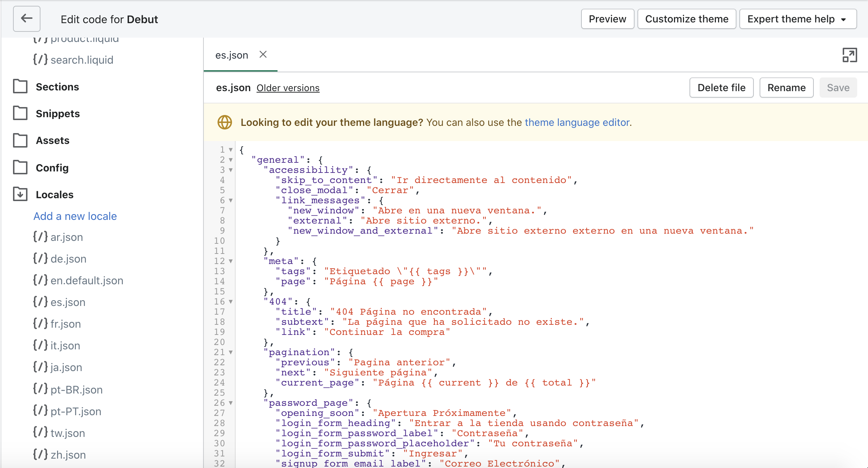Screen dimensions: 868x468
Task: Open en.default.json locale file
Action: click(87, 281)
